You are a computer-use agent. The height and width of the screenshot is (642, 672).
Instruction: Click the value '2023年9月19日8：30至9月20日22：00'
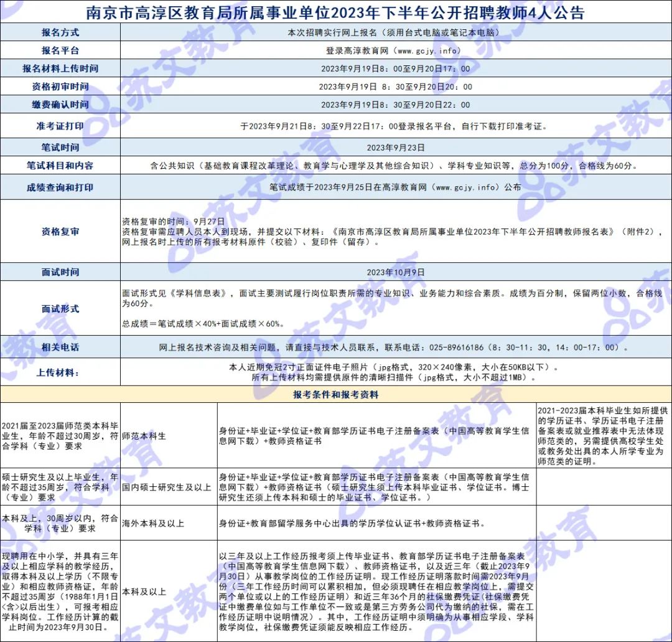396,105
